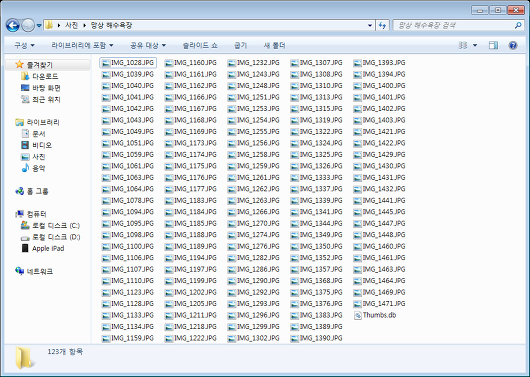Open 바탕 화면 in the sidebar
This screenshot has height=377, width=530.
(46, 88)
